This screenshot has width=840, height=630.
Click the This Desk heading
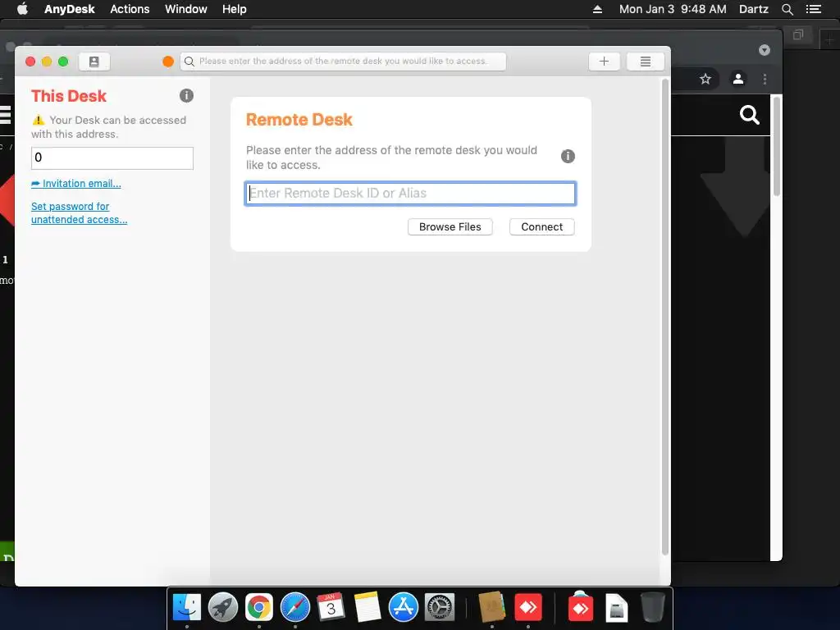point(69,96)
